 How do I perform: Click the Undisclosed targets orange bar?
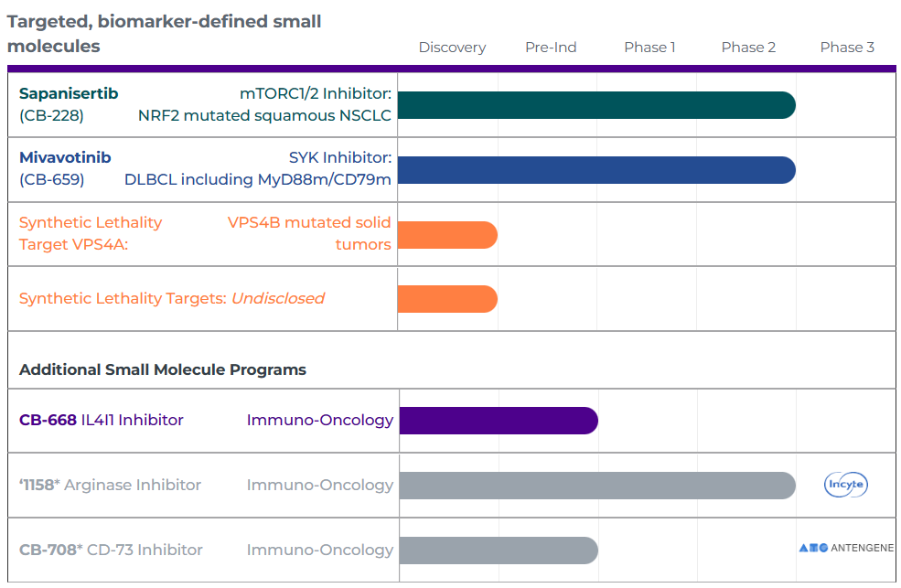tap(447, 299)
